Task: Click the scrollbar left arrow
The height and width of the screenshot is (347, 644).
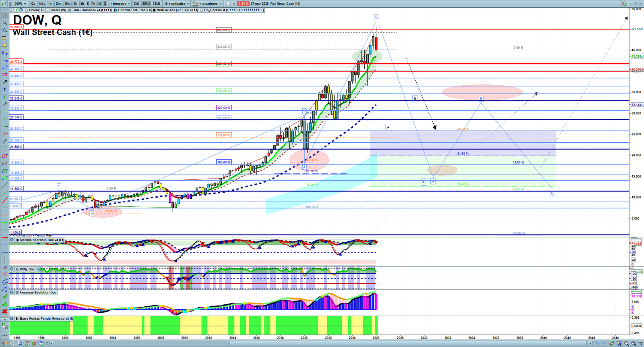Action: pyautogui.click(x=52, y=343)
